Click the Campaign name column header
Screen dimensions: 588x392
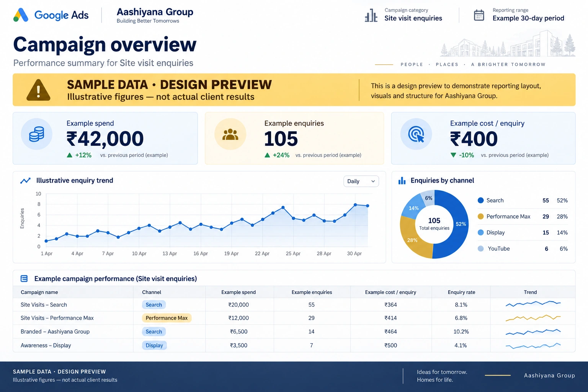39,292
